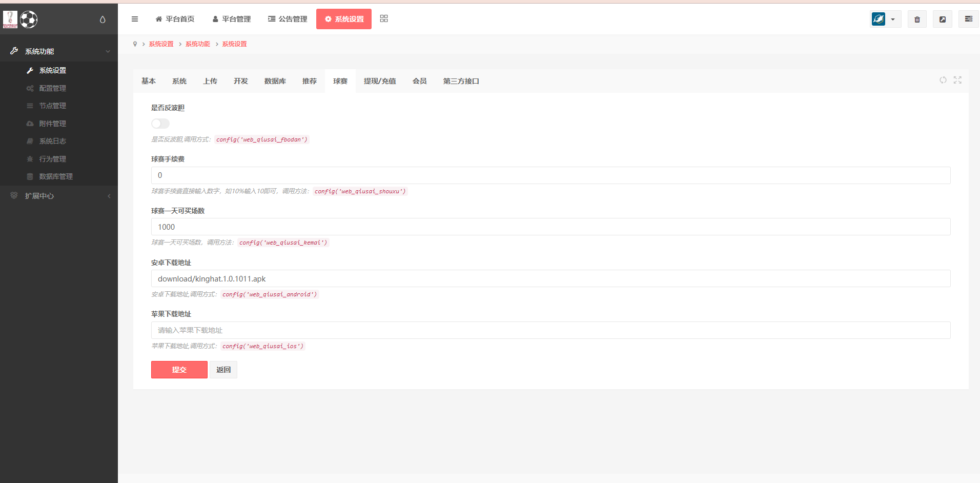The height and width of the screenshot is (483, 980).
Task: Click the red 提交 button
Action: pos(179,370)
